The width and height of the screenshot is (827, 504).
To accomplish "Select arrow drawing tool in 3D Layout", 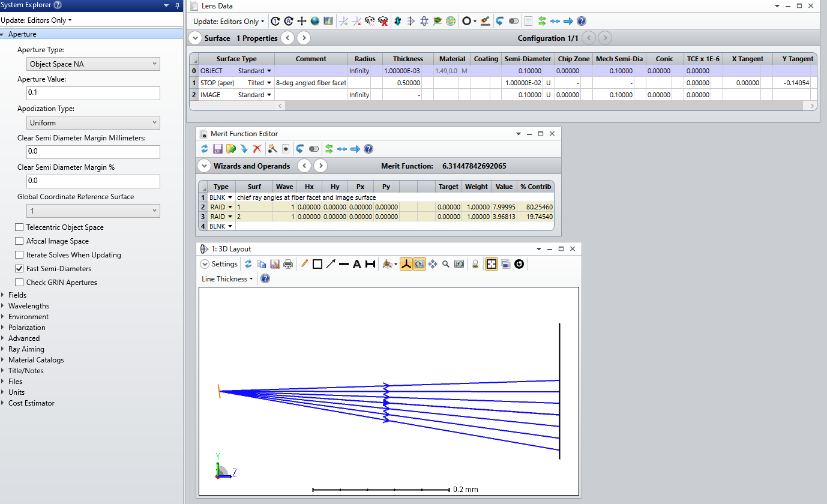I will [331, 264].
